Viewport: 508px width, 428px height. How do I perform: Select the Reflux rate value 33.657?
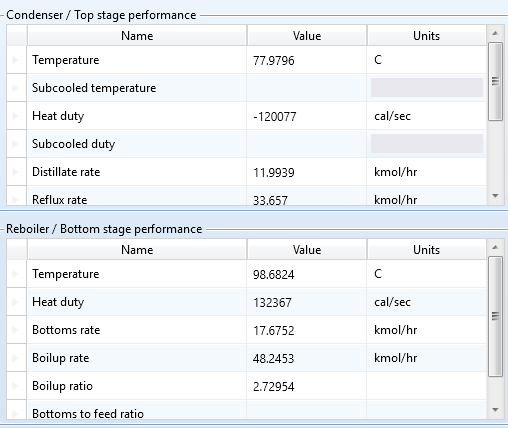tap(270, 200)
